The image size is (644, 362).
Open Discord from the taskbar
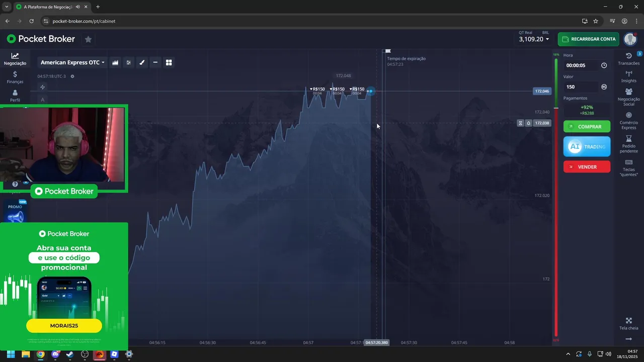(55, 354)
